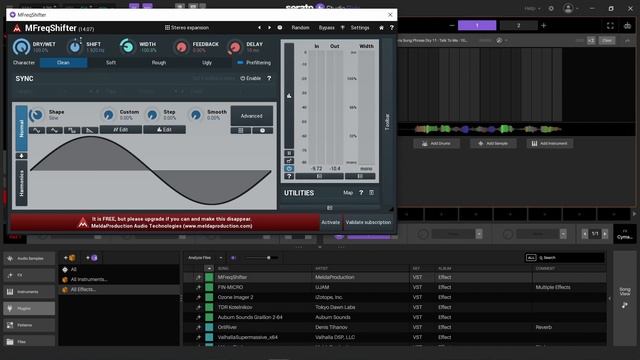Adjust the DRY/WET knob in MFreqShifter

click(21, 47)
